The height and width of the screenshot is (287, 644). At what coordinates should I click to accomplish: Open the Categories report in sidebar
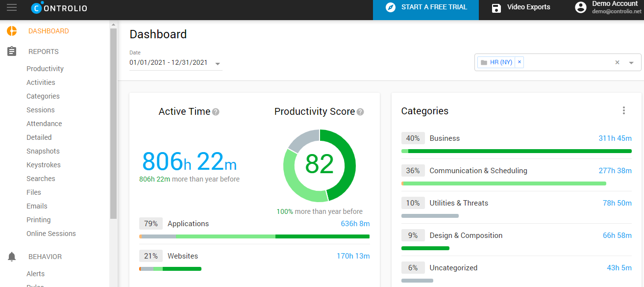pos(43,96)
